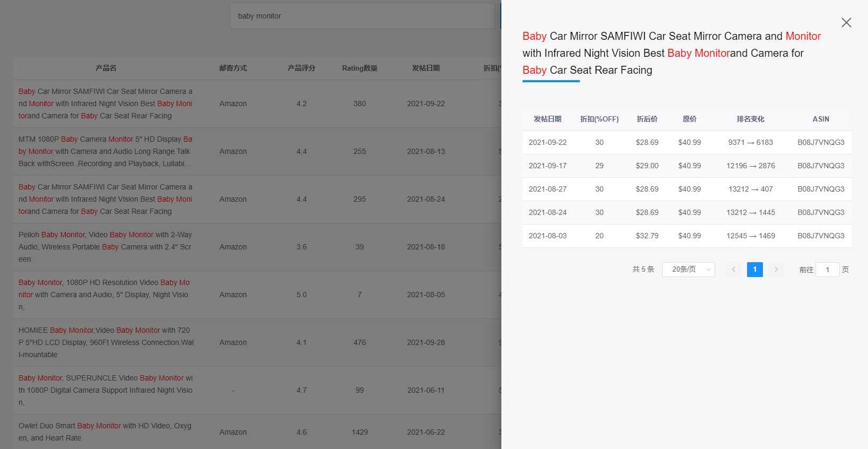
Task: Select the 2021-08-27 price history row
Action: [x=687, y=189]
